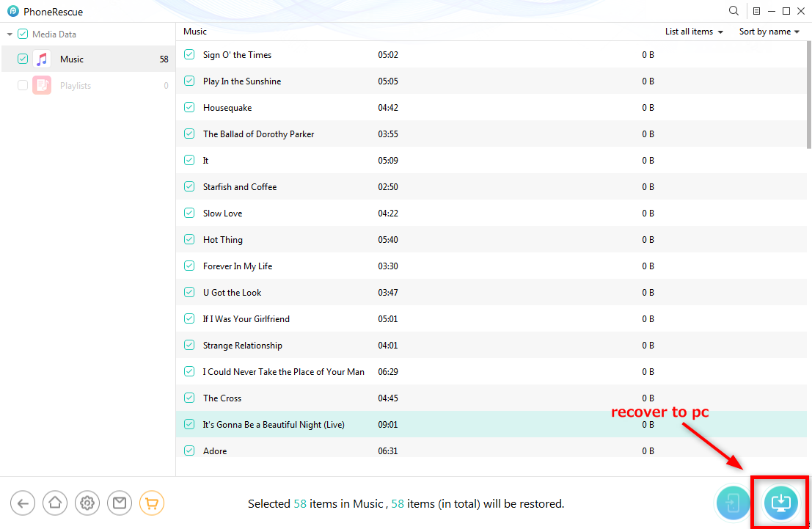This screenshot has height=529, width=812.
Task: Uncheck the Adore checkbox
Action: [x=189, y=450]
